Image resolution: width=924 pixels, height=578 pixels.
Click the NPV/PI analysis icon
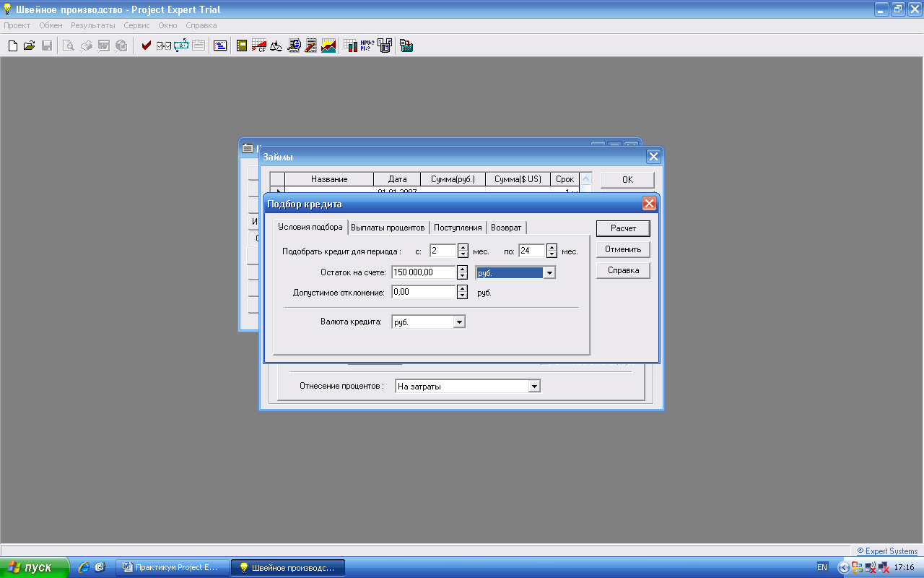(367, 46)
